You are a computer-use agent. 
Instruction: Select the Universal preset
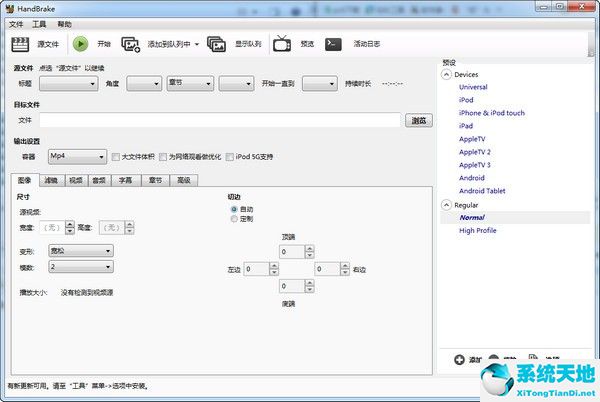[x=473, y=87]
